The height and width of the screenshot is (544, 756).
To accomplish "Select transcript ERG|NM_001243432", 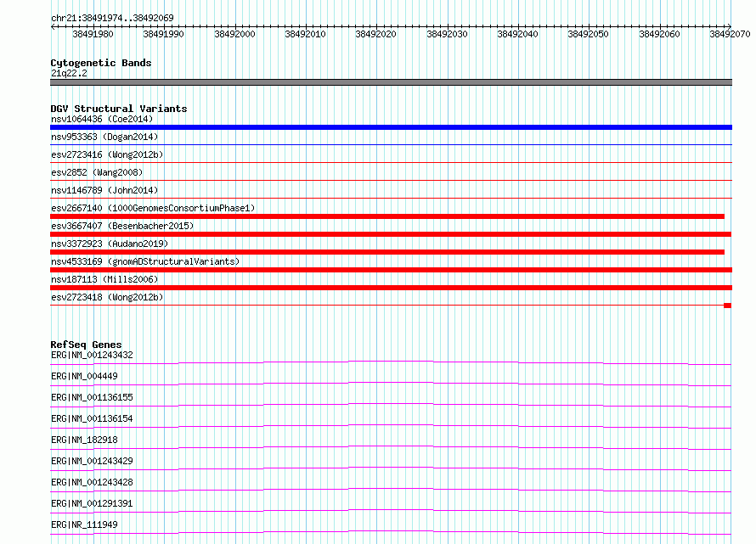I will pyautogui.click(x=92, y=355).
